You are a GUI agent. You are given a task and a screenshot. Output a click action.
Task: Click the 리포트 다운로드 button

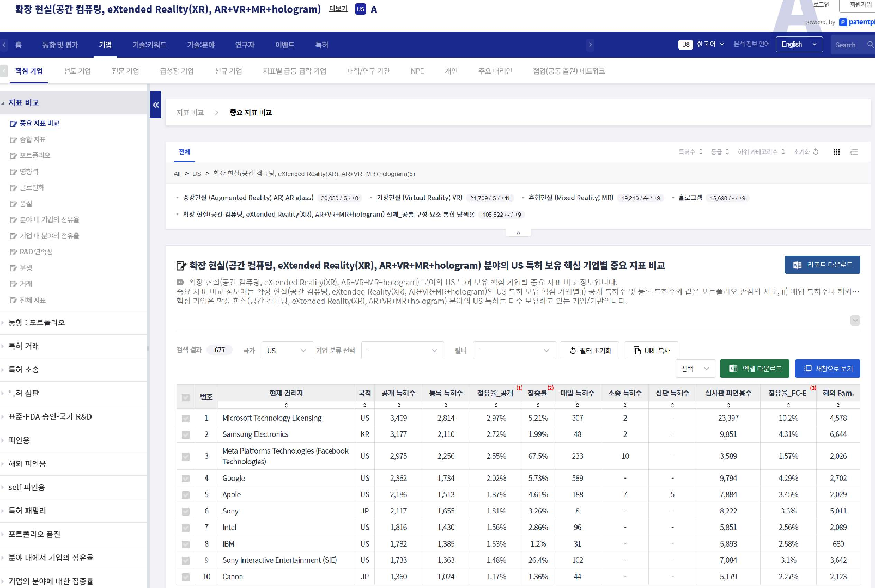coord(822,265)
